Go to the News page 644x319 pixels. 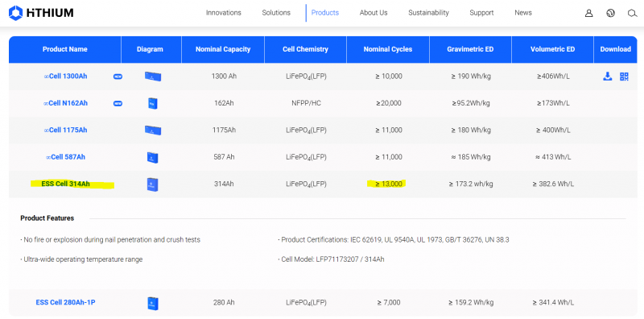[x=522, y=13]
